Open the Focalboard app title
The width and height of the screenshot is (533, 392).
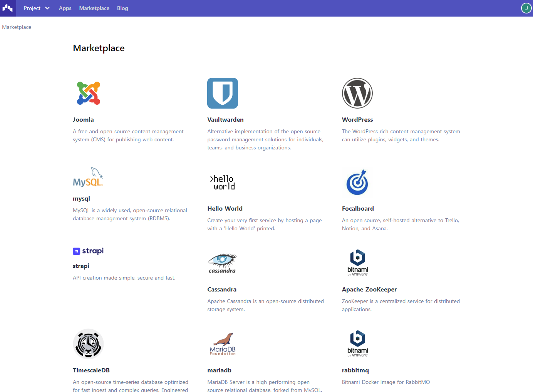(358, 209)
